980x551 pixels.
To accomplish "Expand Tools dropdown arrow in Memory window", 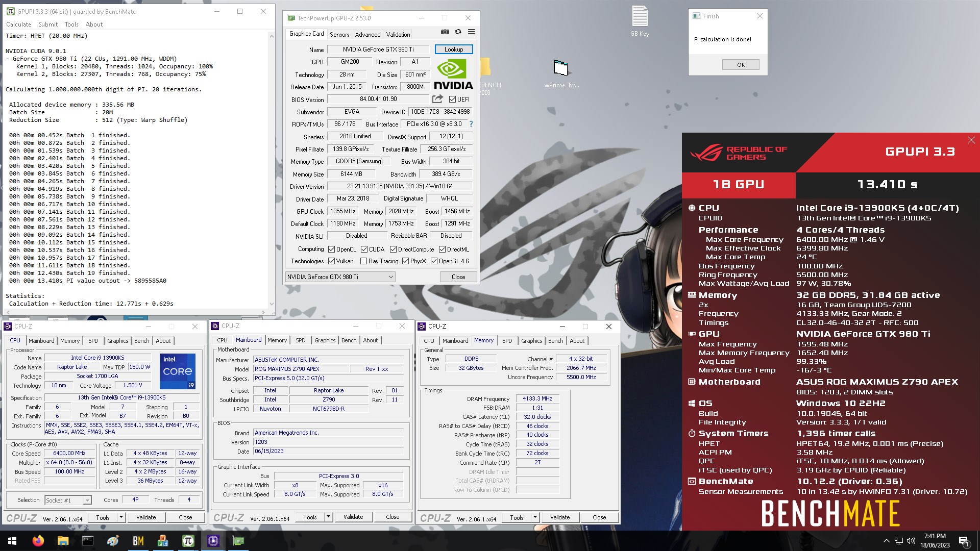I will click(x=535, y=517).
